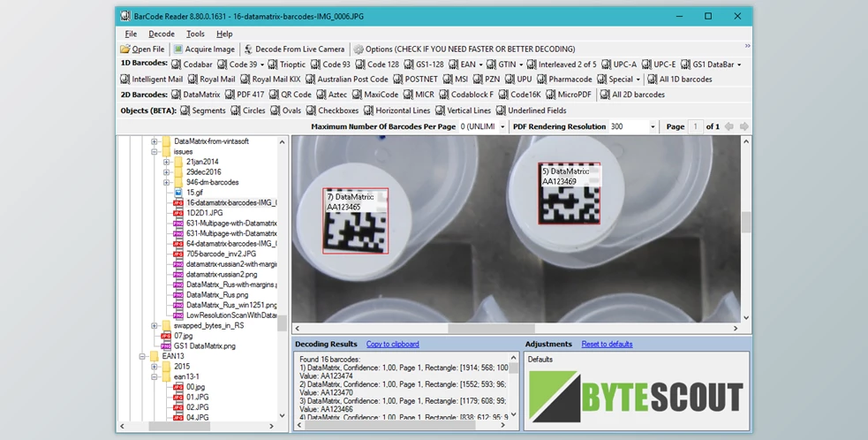Select the MaxiCode barcode icon

pyautogui.click(x=357, y=95)
